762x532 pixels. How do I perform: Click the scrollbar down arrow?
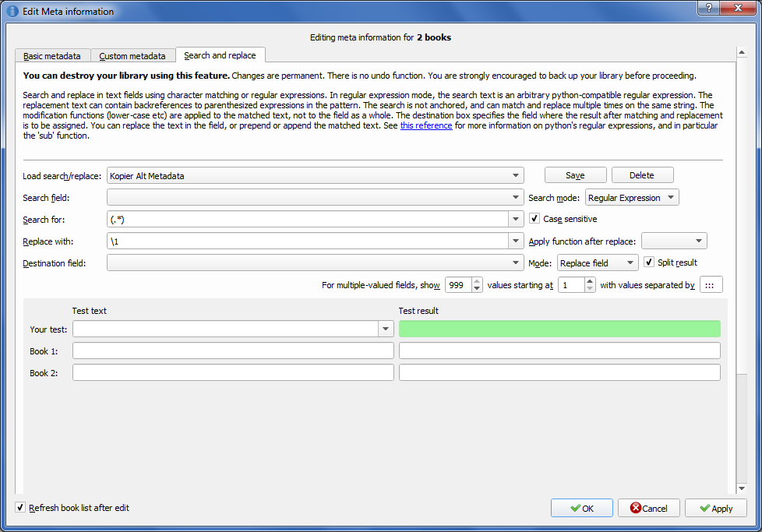point(742,488)
